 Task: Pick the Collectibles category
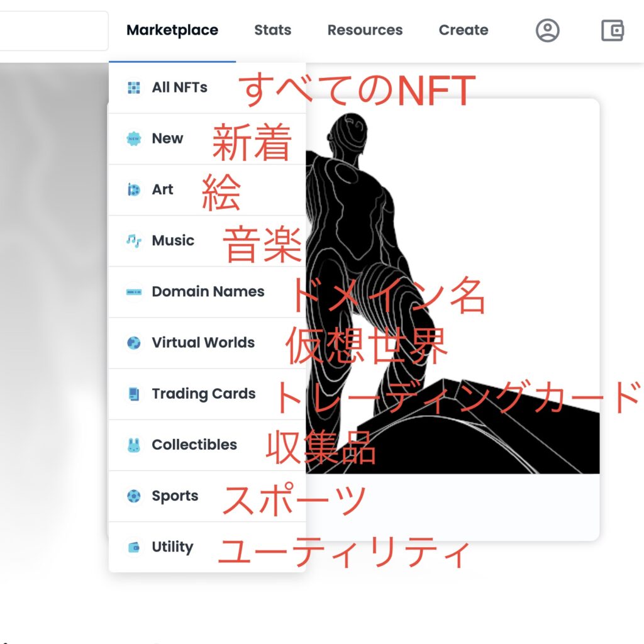[208, 445]
